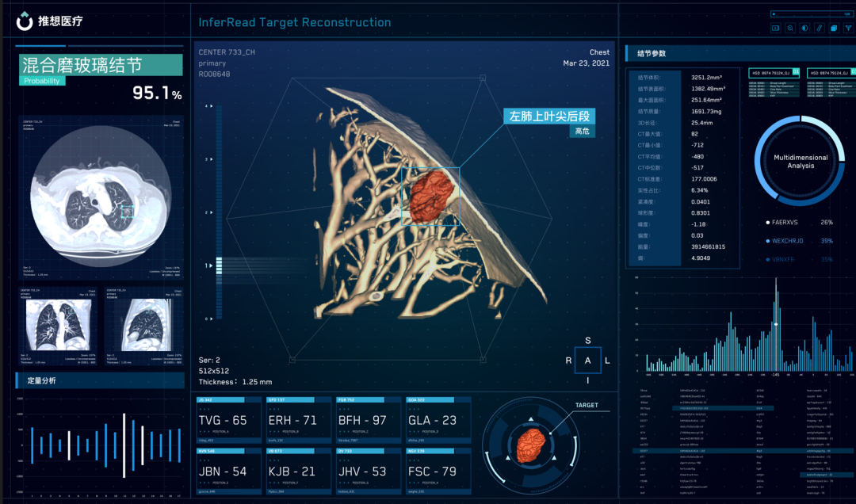Toggle the WEXCHRJD legend item

pos(796,241)
